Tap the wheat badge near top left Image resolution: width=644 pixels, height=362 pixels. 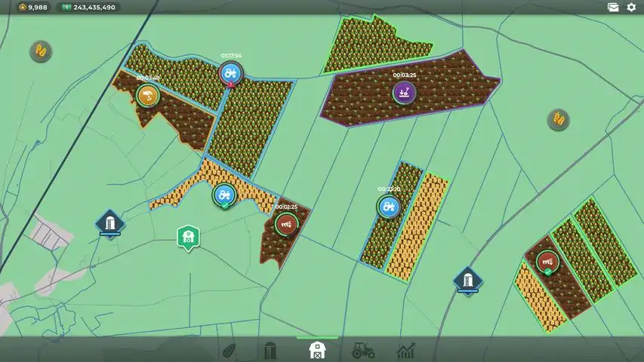click(x=41, y=51)
